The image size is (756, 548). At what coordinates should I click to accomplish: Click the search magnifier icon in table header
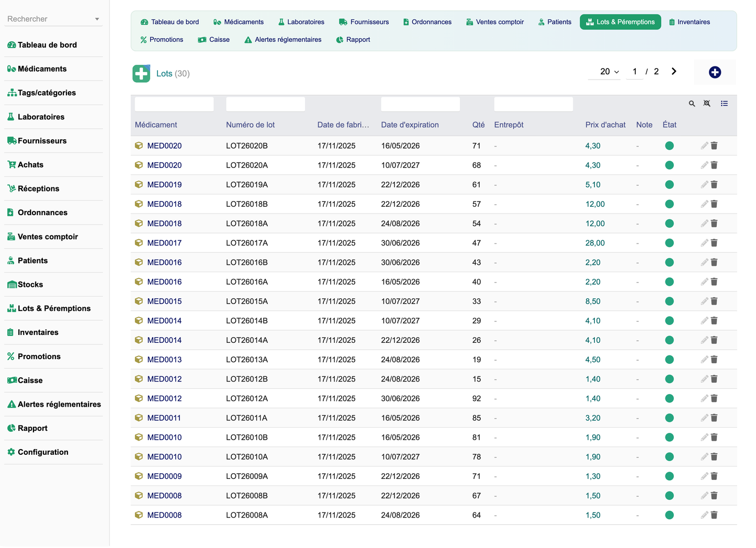(x=692, y=104)
